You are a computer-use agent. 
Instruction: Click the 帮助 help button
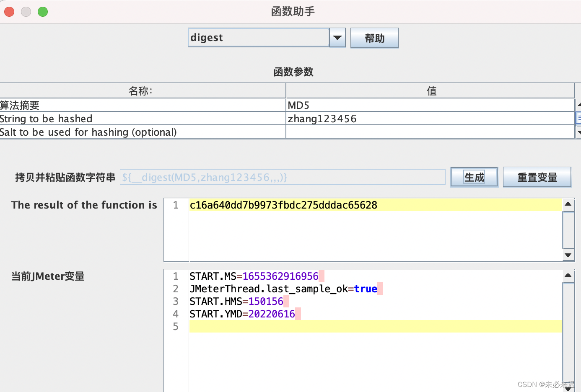(374, 37)
